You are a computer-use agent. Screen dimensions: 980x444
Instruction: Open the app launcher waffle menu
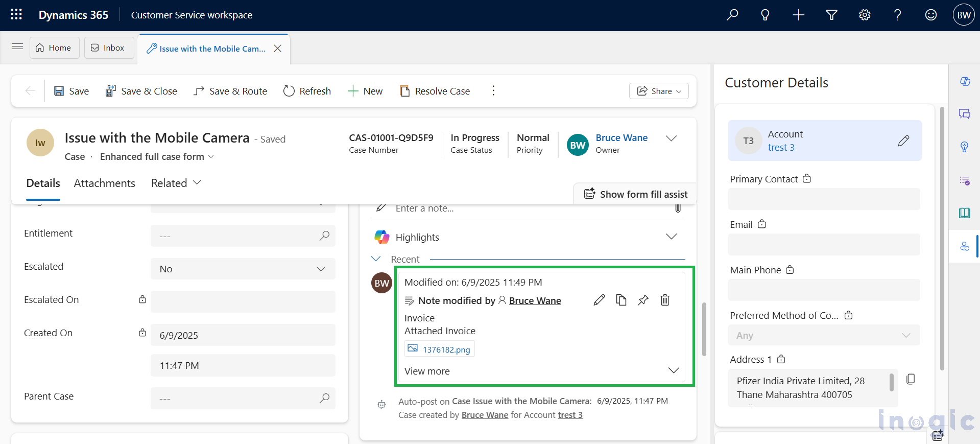click(16, 15)
